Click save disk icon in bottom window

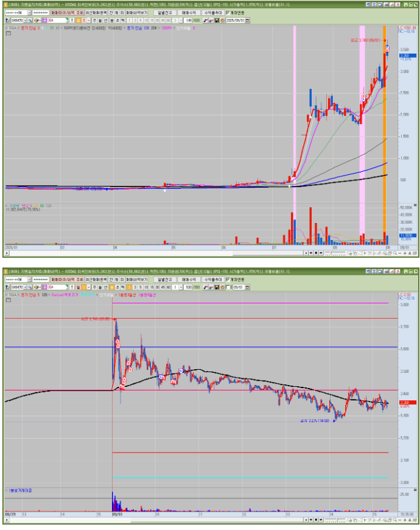(x=217, y=288)
